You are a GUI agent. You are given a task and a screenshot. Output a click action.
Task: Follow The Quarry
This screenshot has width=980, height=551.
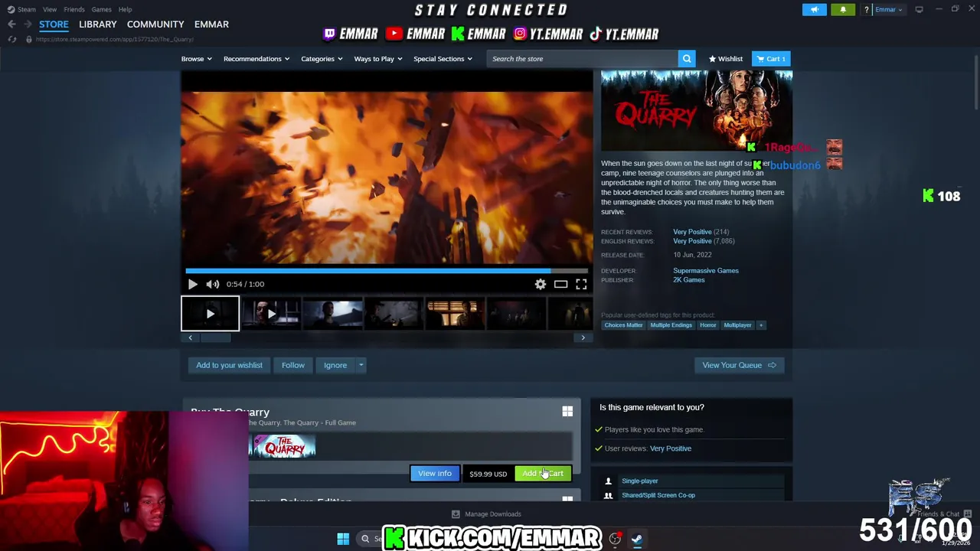click(292, 365)
